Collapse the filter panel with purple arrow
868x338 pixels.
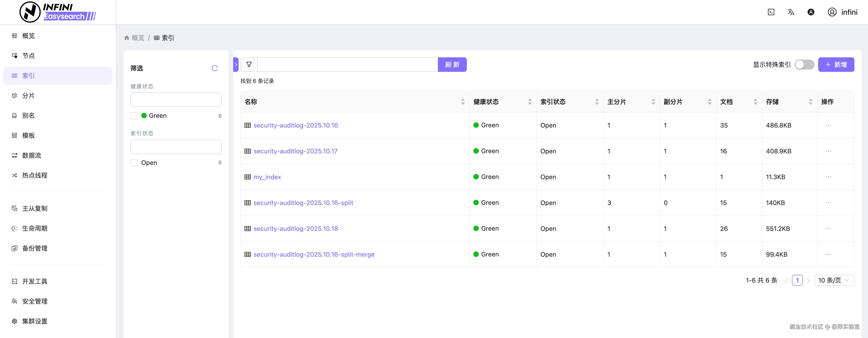point(236,64)
